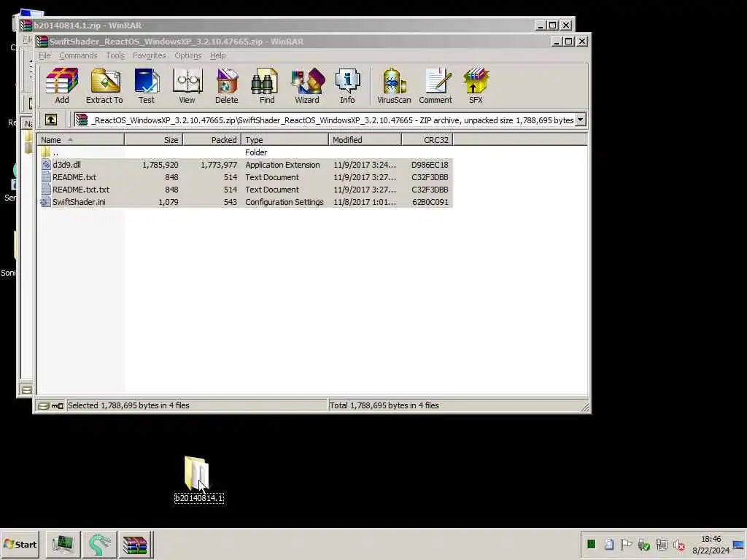Open the Help menu
747x560 pixels.
[217, 55]
